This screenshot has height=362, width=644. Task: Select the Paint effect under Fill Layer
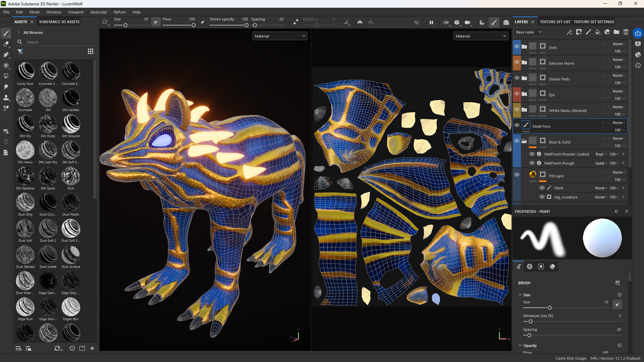click(559, 188)
